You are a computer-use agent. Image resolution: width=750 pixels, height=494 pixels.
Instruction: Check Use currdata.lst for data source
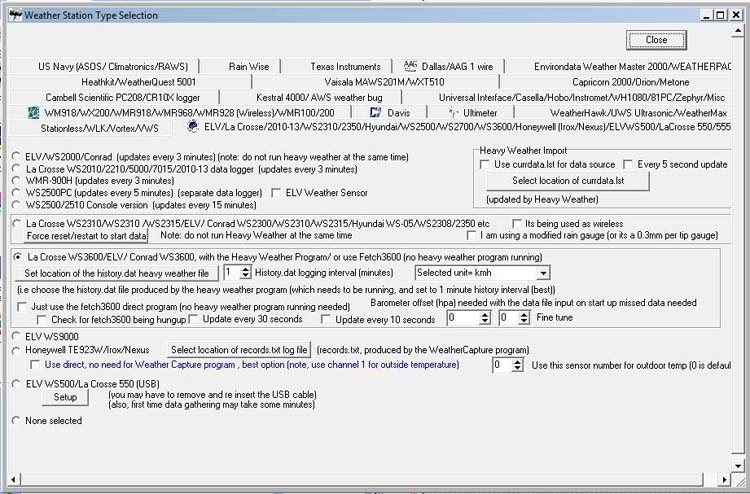click(x=485, y=165)
